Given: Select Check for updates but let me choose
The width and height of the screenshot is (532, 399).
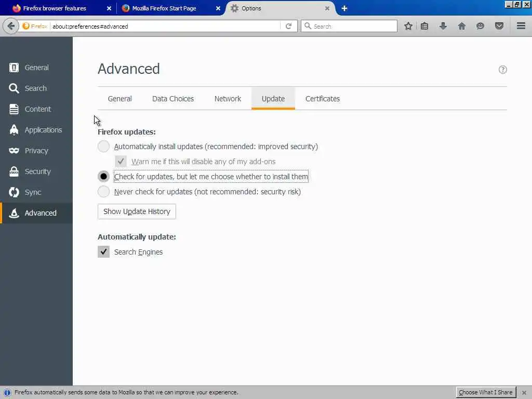Looking at the screenshot, I should point(103,177).
